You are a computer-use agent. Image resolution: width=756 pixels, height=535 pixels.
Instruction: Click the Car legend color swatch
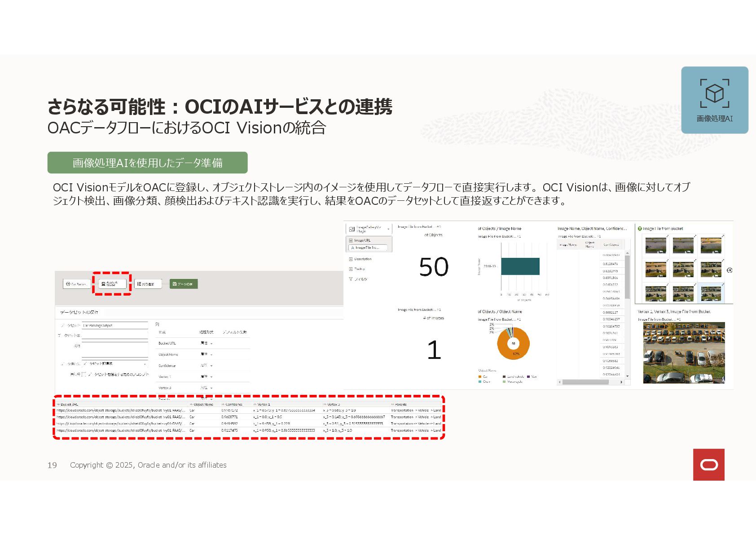pyautogui.click(x=480, y=376)
